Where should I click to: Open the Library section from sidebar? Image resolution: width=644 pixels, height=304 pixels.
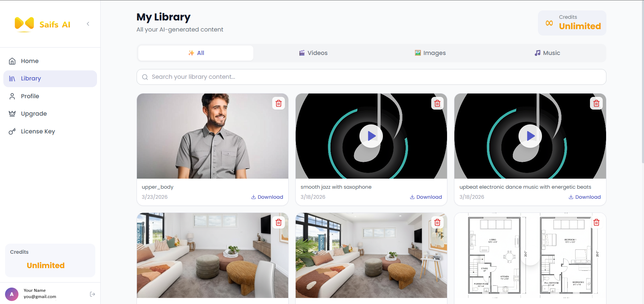pyautogui.click(x=31, y=78)
